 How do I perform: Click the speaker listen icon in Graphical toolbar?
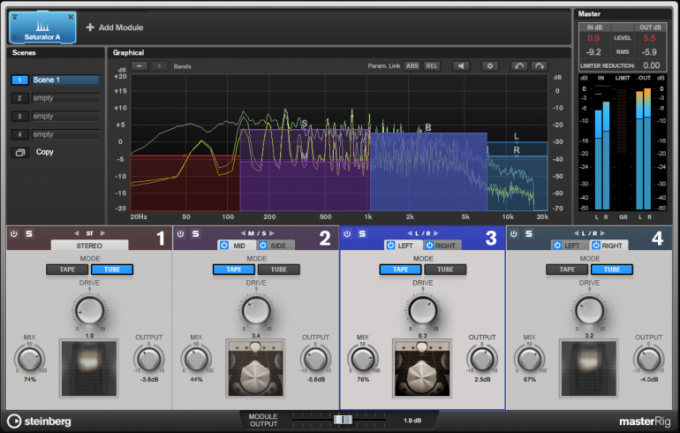[x=461, y=66]
